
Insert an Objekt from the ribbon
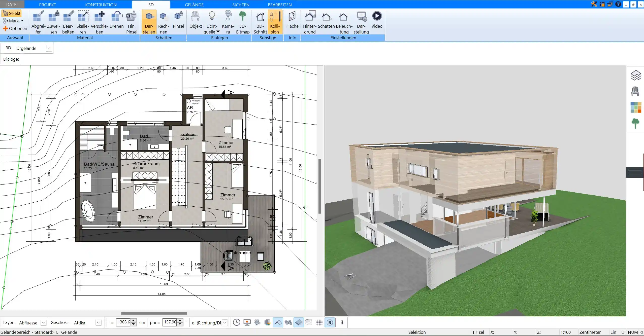coord(196,19)
